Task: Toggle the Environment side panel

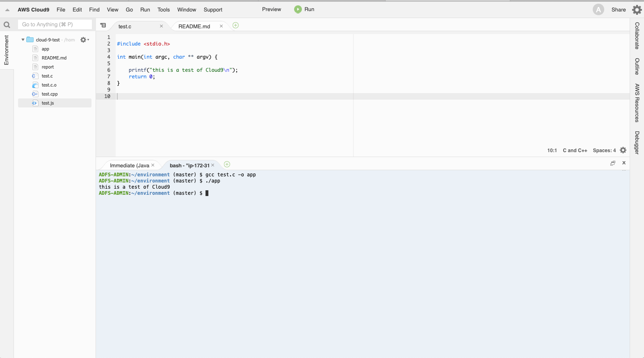Action: tap(7, 50)
